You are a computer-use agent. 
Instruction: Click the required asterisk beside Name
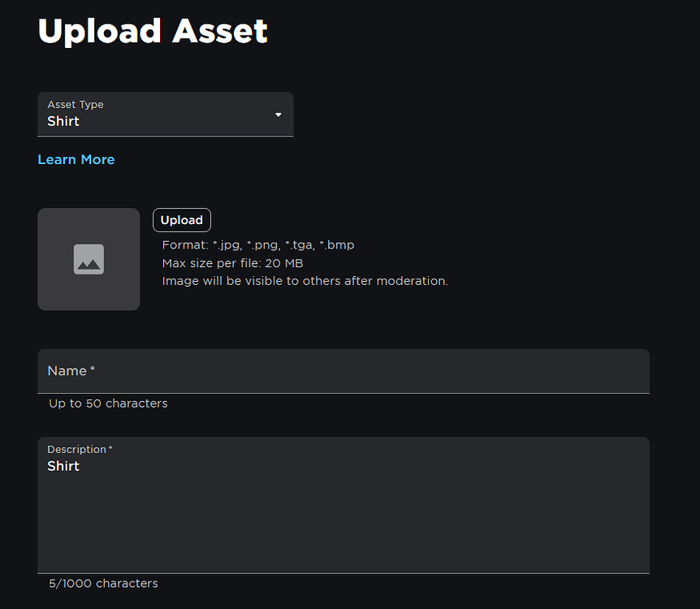pyautogui.click(x=93, y=369)
